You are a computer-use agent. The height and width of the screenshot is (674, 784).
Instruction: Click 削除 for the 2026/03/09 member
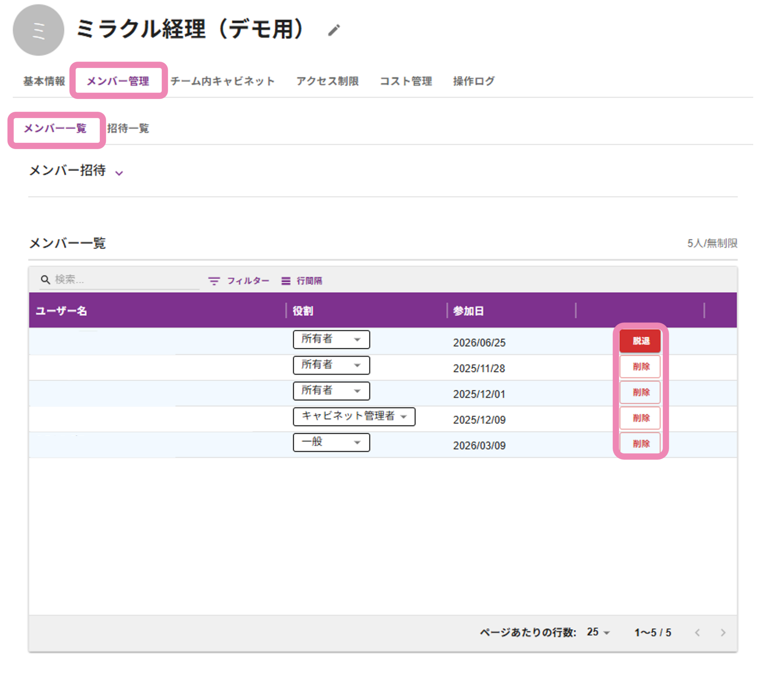(x=640, y=444)
